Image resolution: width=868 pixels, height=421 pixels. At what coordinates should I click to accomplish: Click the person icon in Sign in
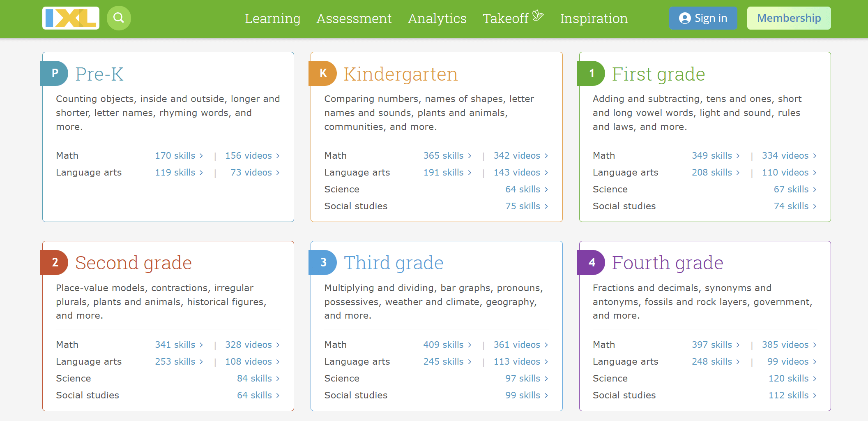684,18
